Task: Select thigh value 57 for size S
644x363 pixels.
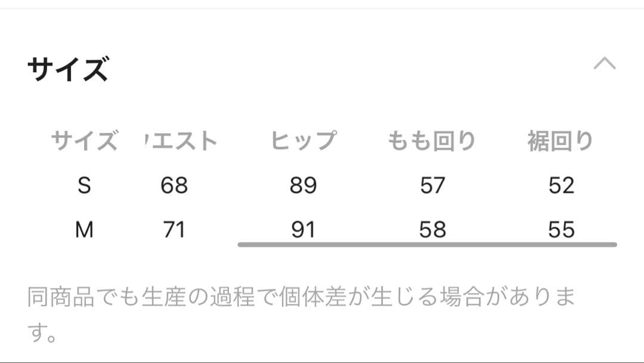Action: click(x=433, y=186)
